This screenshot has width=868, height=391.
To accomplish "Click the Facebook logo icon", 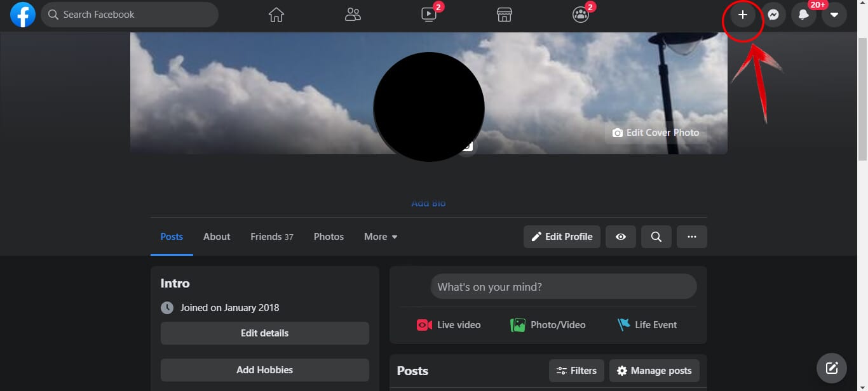I will pyautogui.click(x=23, y=15).
